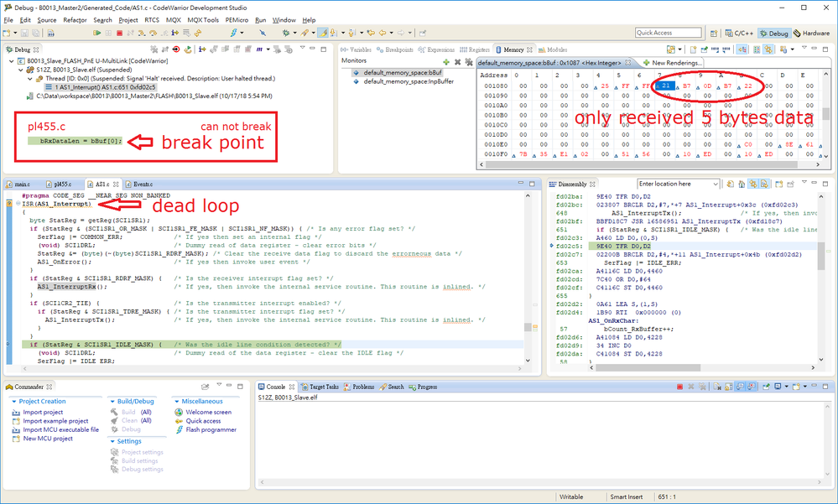The width and height of the screenshot is (838, 504).
Task: Collapse the S12Z, B0013_Slave.elf node
Action: click(x=21, y=70)
